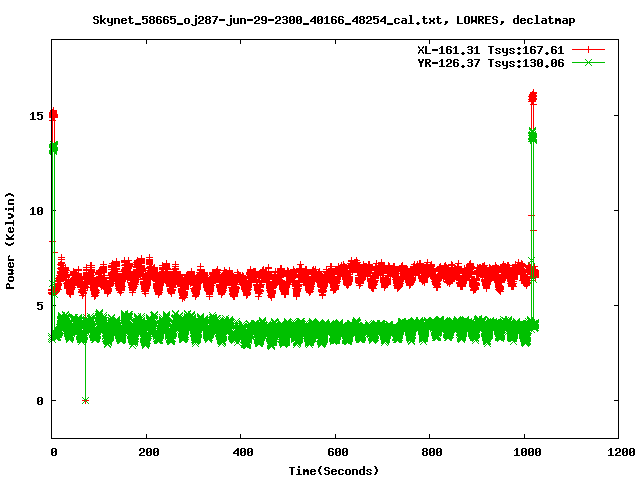Screen dimensions: 640x480
Task: Click the 'Power (Kelvin)' y-axis label
Action: pos(10,241)
